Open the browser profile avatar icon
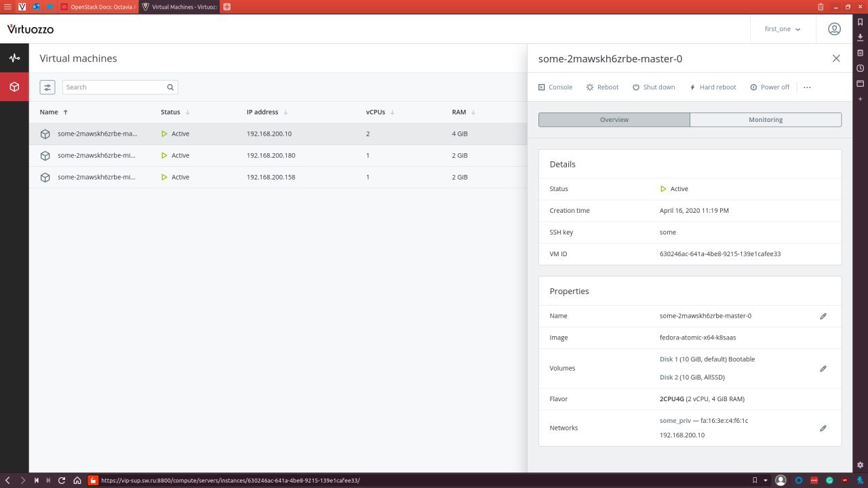Screen dimensions: 868x488 (781, 481)
